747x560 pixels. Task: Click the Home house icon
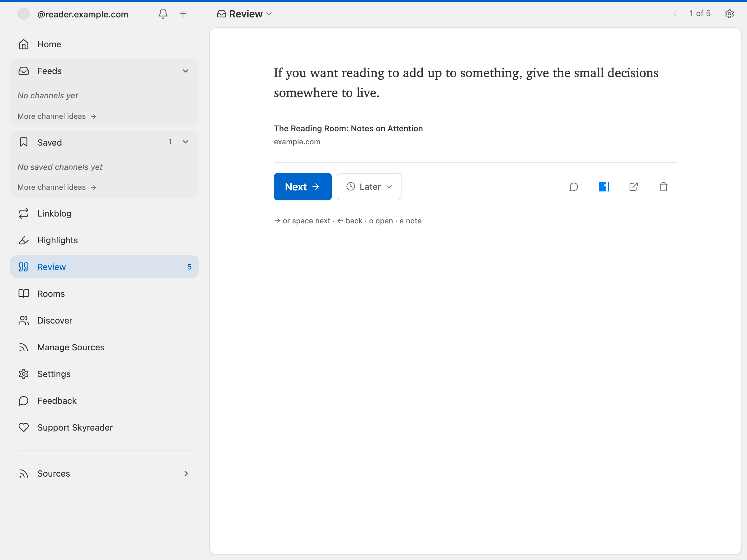tap(24, 44)
